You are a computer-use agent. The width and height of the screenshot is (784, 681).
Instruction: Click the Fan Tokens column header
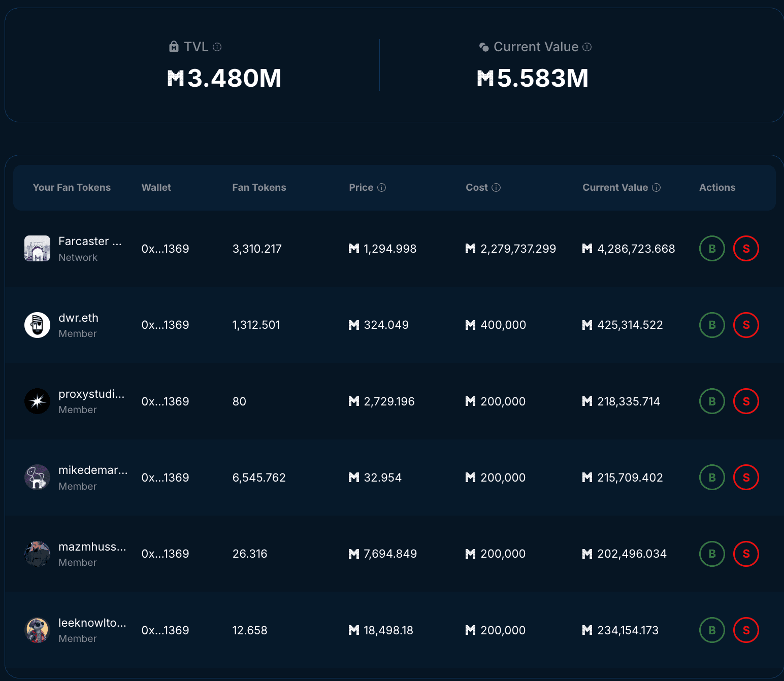(259, 188)
